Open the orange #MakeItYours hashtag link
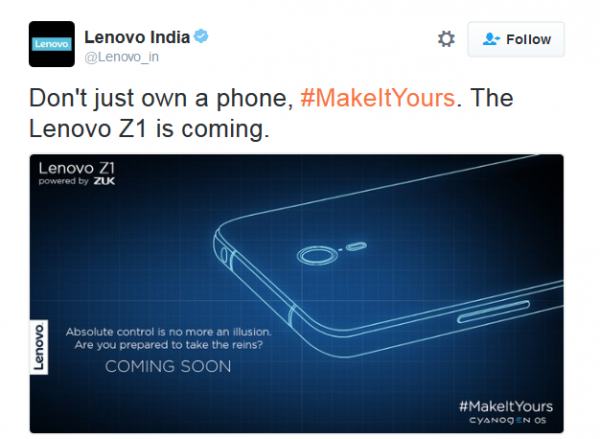The image size is (600, 439). tap(378, 98)
